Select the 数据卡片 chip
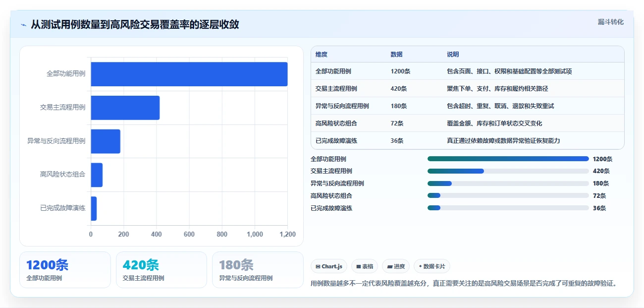Image resolution: width=644 pixels, height=308 pixels. coord(431,266)
